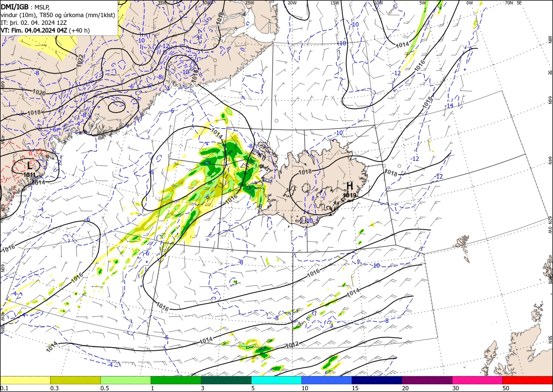
Task: Click the light green 0.5 legend swatch
Action: click(x=126, y=380)
